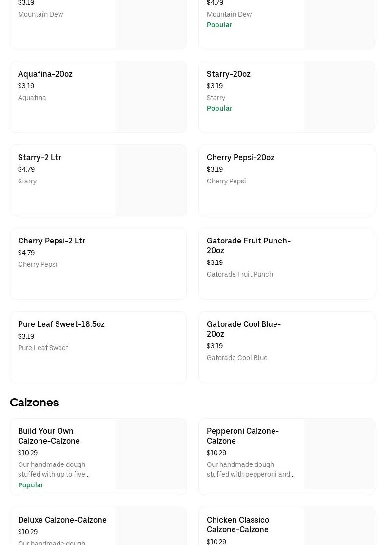Image resolution: width=392 pixels, height=545 pixels.
Task: Click the Pepperoni Calzone image thumbnail
Action: click(x=339, y=454)
